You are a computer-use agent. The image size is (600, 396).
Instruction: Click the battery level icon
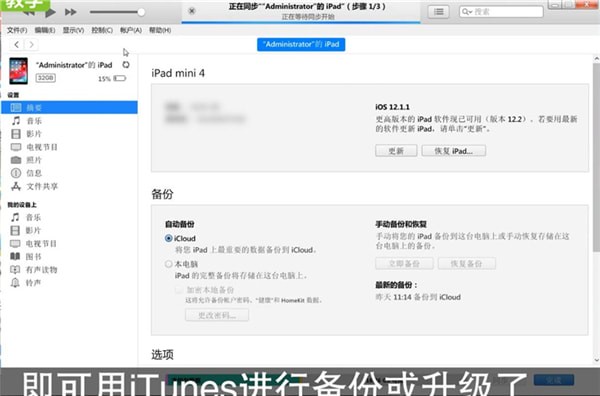(x=119, y=78)
